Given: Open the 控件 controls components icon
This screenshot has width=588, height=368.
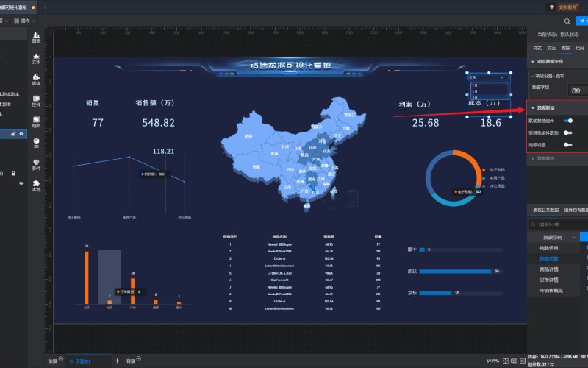Looking at the screenshot, I should [x=36, y=101].
